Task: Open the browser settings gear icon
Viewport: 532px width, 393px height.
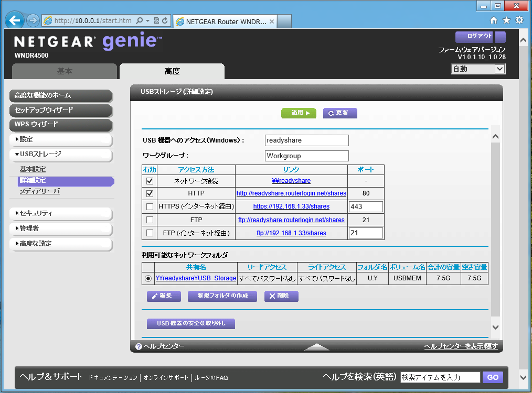Action: [x=519, y=20]
